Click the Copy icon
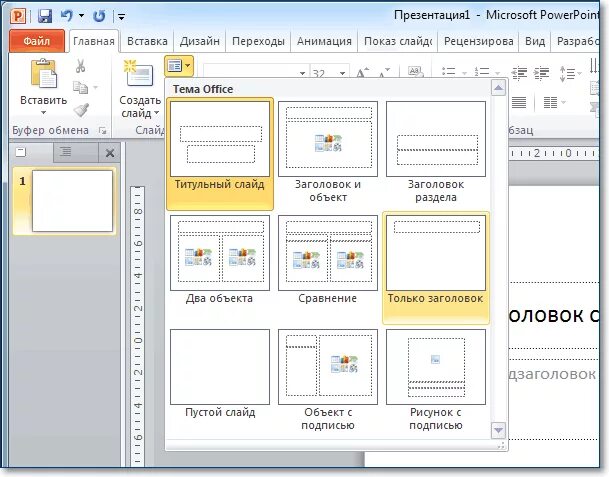Screen dimensions: 609x477 pos(80,87)
